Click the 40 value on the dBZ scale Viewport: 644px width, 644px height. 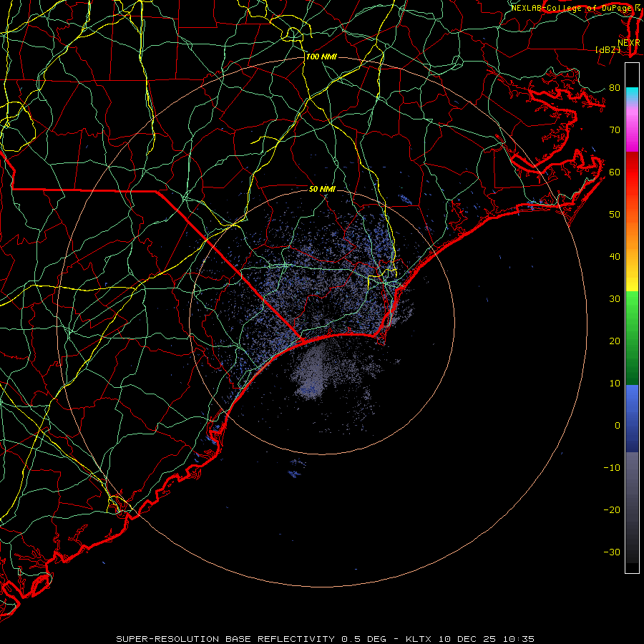point(615,257)
